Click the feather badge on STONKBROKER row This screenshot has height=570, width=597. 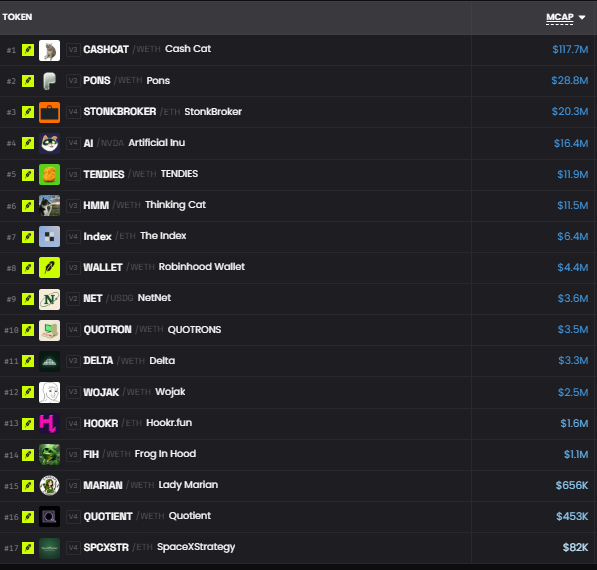pyautogui.click(x=28, y=112)
